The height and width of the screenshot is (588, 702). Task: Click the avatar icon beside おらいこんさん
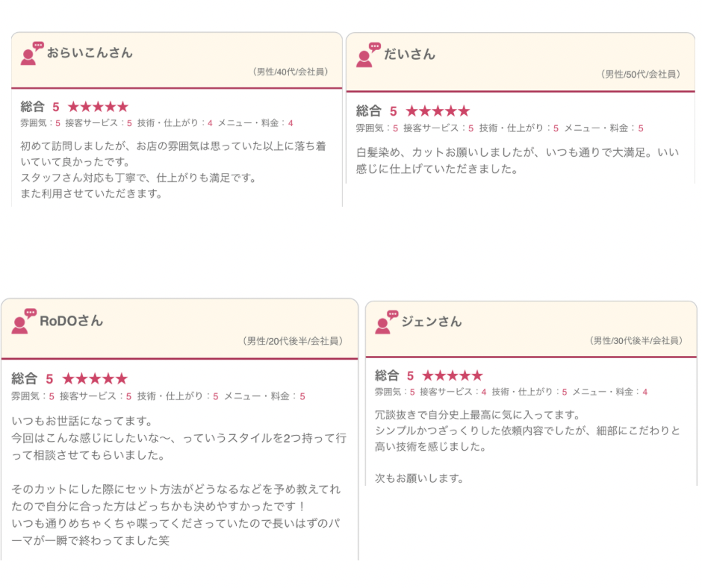(x=31, y=54)
